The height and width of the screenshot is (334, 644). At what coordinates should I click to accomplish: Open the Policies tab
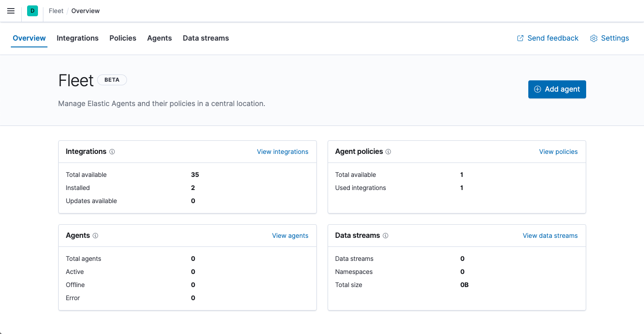[x=122, y=38]
